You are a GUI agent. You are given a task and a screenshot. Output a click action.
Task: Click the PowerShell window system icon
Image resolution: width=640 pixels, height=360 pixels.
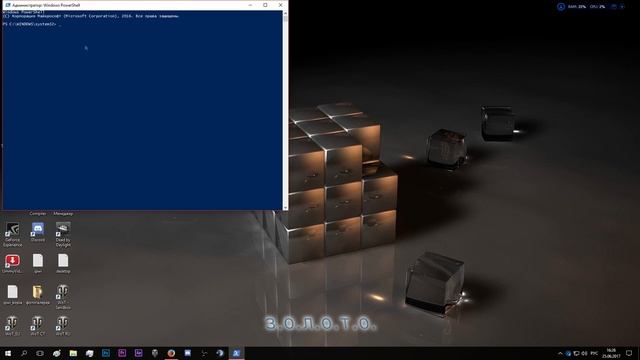pyautogui.click(x=8, y=5)
